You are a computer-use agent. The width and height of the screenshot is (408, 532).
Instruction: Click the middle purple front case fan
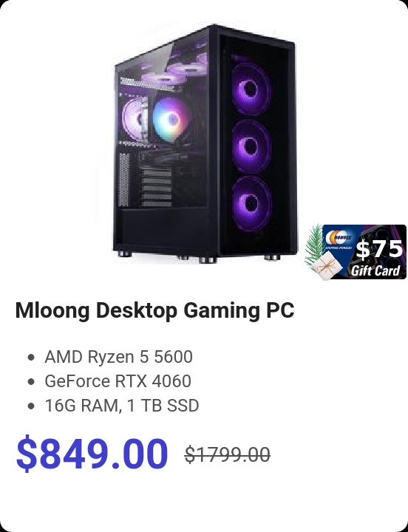point(251,146)
